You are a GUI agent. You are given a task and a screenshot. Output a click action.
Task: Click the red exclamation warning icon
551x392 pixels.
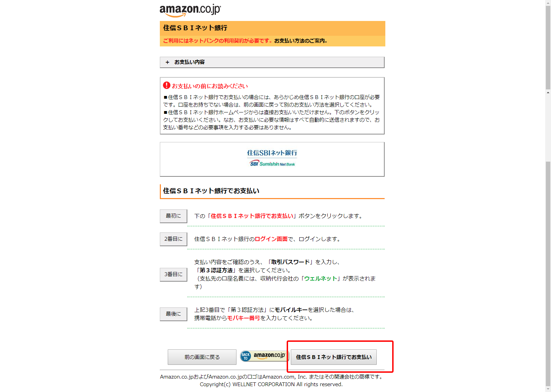pos(167,85)
